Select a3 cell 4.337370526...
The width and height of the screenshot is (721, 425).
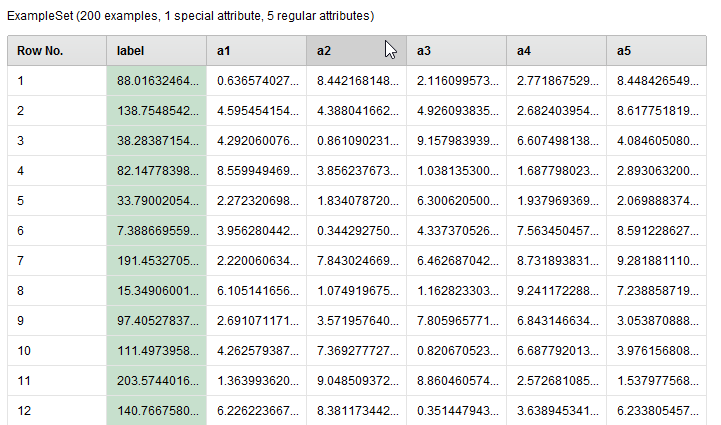coord(457,231)
